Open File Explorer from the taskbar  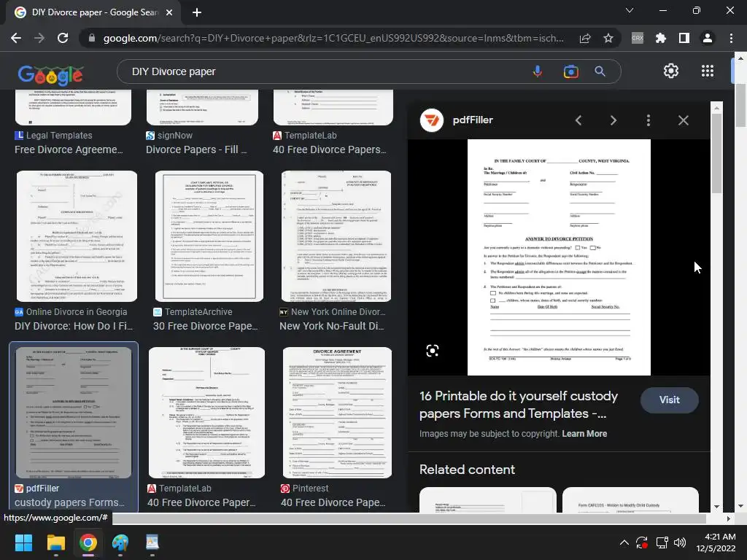pos(55,542)
